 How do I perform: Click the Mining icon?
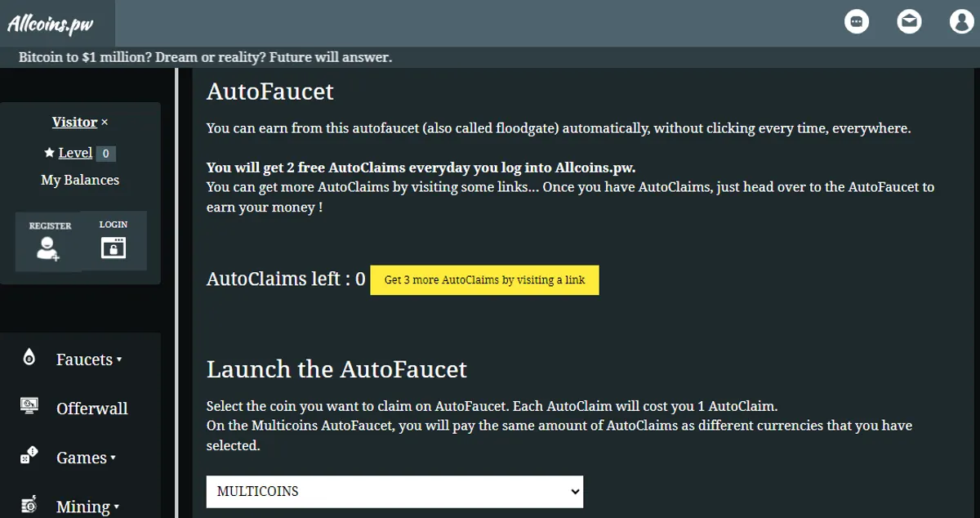click(x=29, y=504)
